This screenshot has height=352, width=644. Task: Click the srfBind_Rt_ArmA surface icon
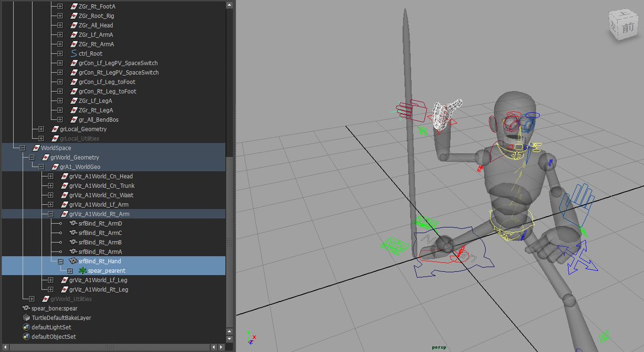click(74, 252)
